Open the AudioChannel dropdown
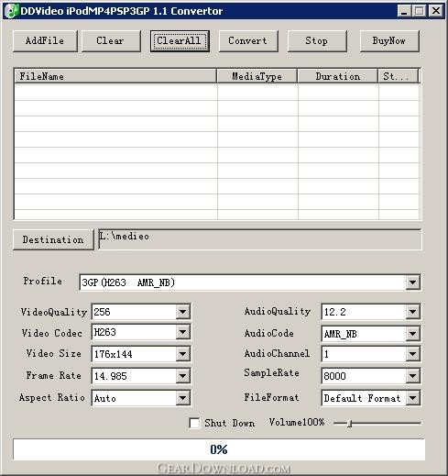Screen dimensions: 448x476 [412, 354]
